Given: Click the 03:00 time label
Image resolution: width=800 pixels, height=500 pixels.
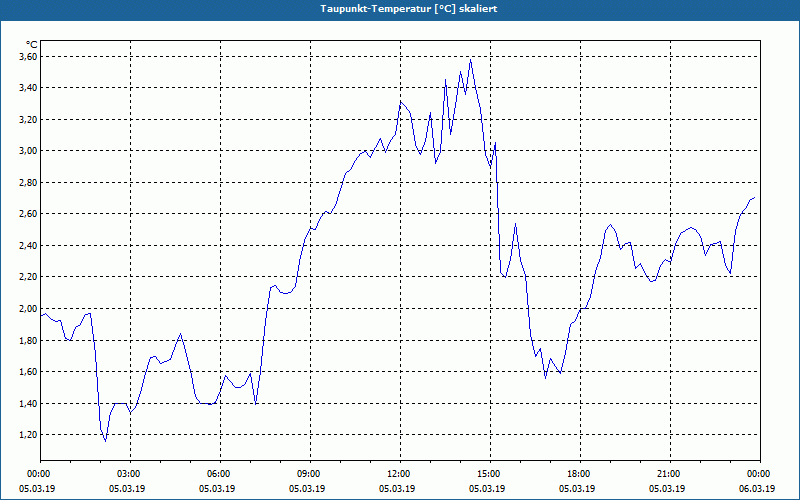Looking at the screenshot, I should tap(130, 474).
